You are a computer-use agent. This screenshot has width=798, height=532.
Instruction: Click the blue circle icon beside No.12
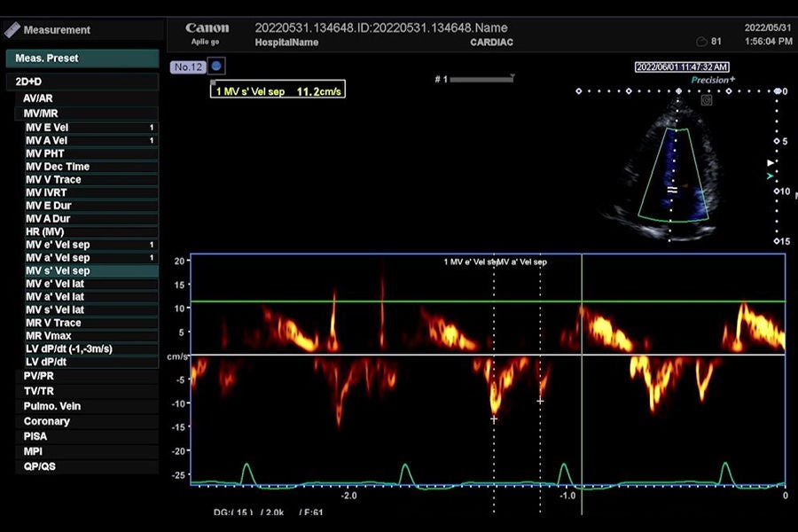tap(216, 66)
